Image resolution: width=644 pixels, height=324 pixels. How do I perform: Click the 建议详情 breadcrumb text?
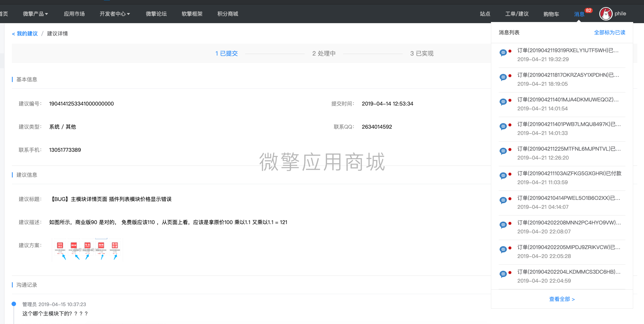point(57,34)
